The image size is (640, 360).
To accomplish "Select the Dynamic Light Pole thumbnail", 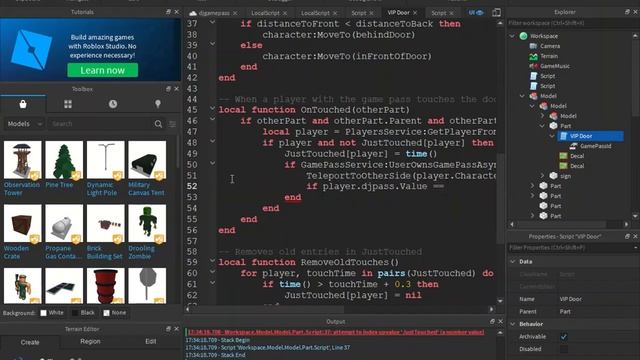I will [106, 160].
